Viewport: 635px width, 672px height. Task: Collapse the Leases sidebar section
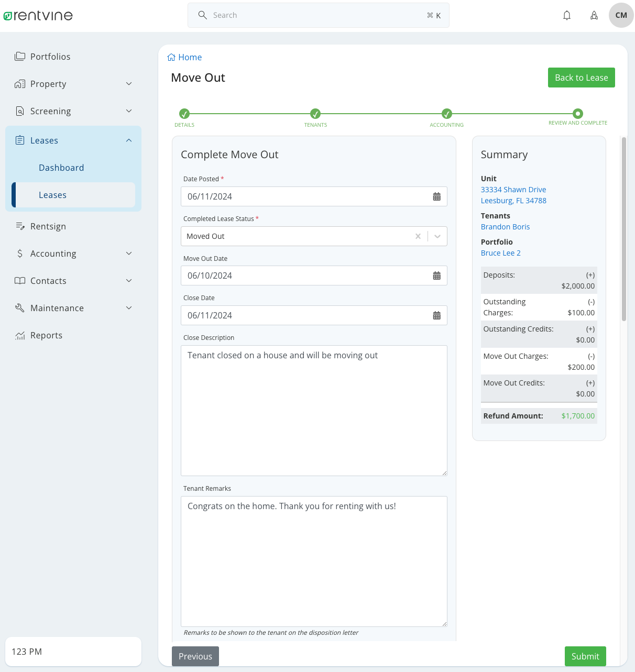(129, 140)
